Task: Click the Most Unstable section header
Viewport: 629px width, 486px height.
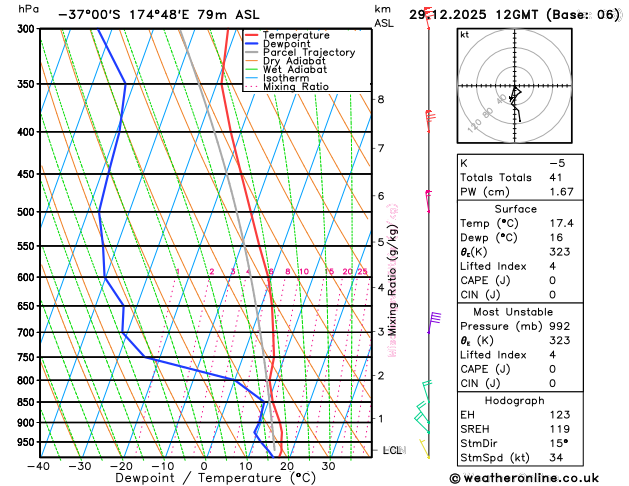Action: (x=513, y=312)
